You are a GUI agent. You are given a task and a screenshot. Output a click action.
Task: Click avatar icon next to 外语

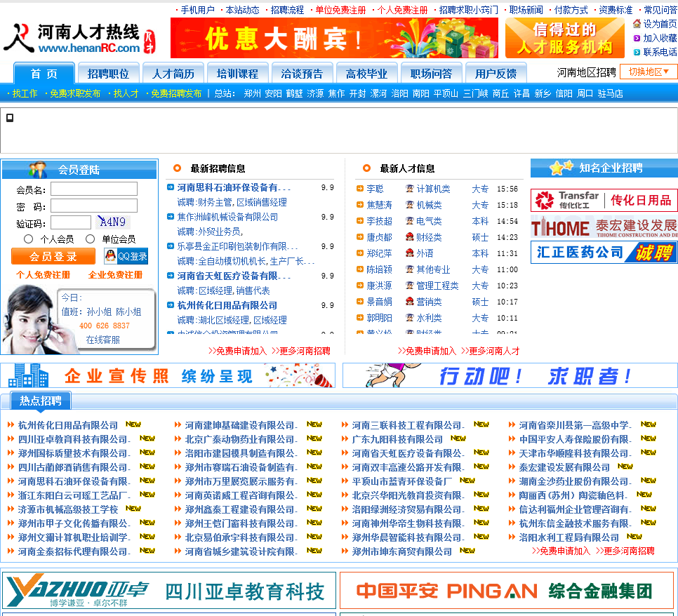tap(409, 253)
